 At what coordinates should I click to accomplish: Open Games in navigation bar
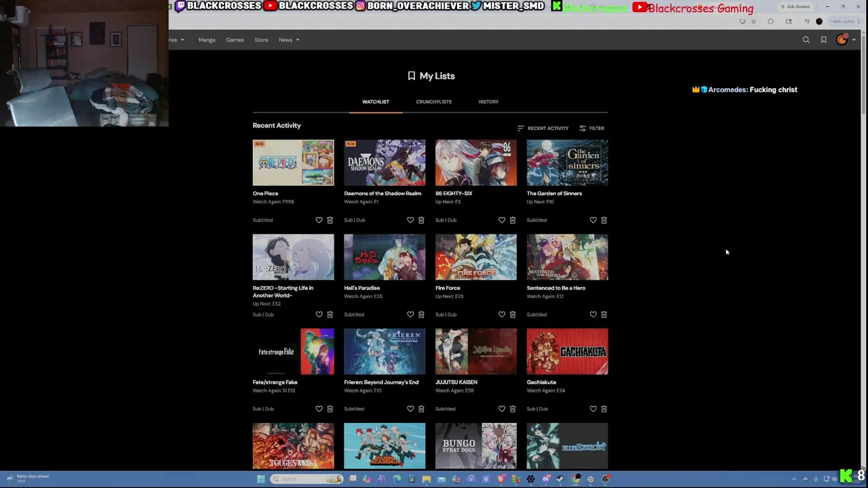[235, 40]
